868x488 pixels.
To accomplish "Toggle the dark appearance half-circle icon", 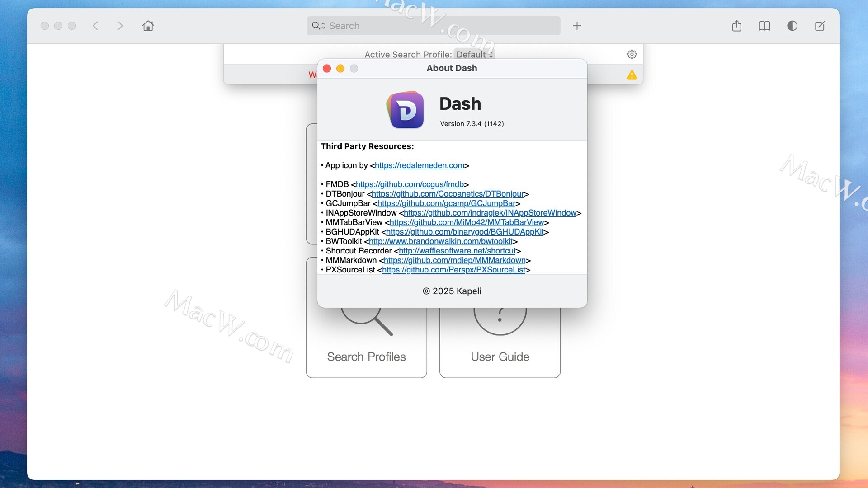I will click(x=792, y=26).
